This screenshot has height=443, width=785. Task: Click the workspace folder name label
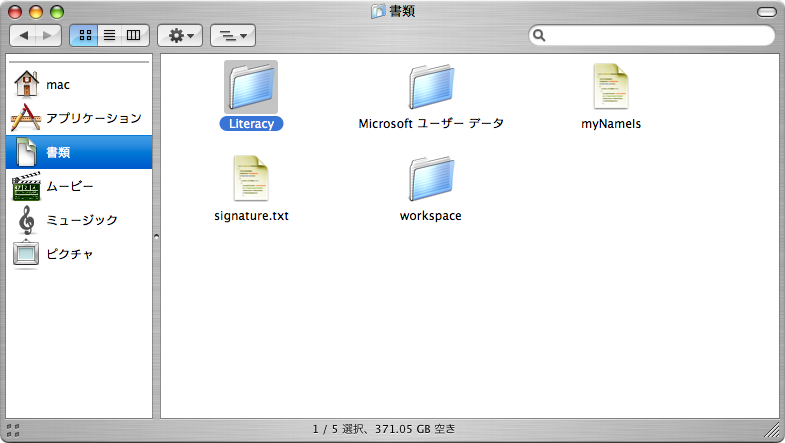431,216
